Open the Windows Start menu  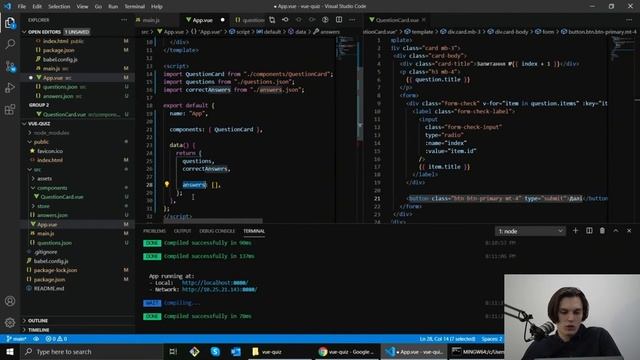[10, 351]
